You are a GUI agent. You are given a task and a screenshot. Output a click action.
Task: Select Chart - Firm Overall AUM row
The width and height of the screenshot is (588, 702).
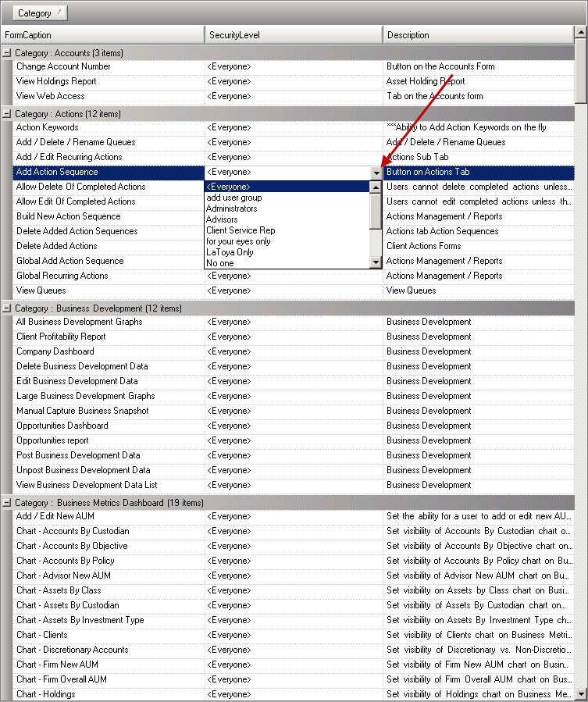294,679
